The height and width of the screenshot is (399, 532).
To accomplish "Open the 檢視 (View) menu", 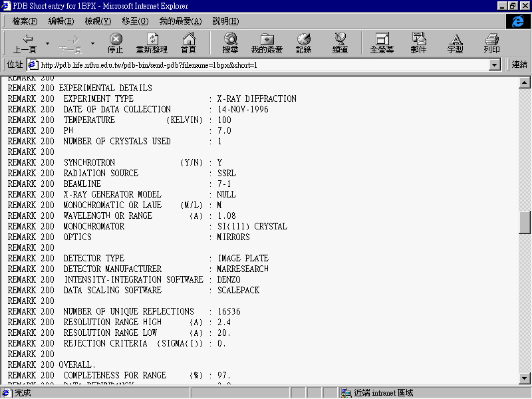I will pyautogui.click(x=98, y=21).
